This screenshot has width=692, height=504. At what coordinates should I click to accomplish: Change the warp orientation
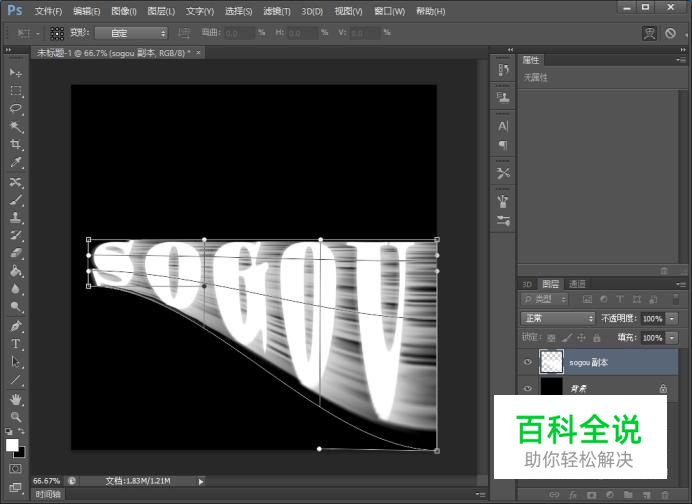(x=184, y=33)
